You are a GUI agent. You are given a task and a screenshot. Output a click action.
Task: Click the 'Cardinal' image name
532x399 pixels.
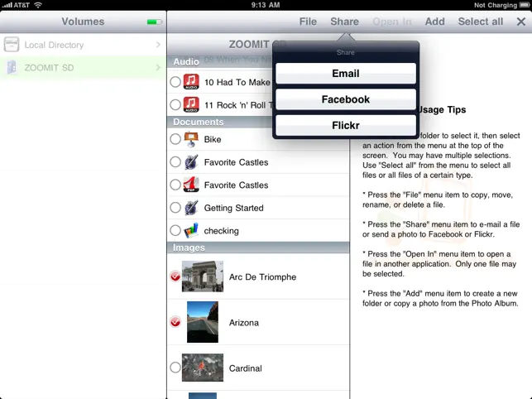point(245,368)
